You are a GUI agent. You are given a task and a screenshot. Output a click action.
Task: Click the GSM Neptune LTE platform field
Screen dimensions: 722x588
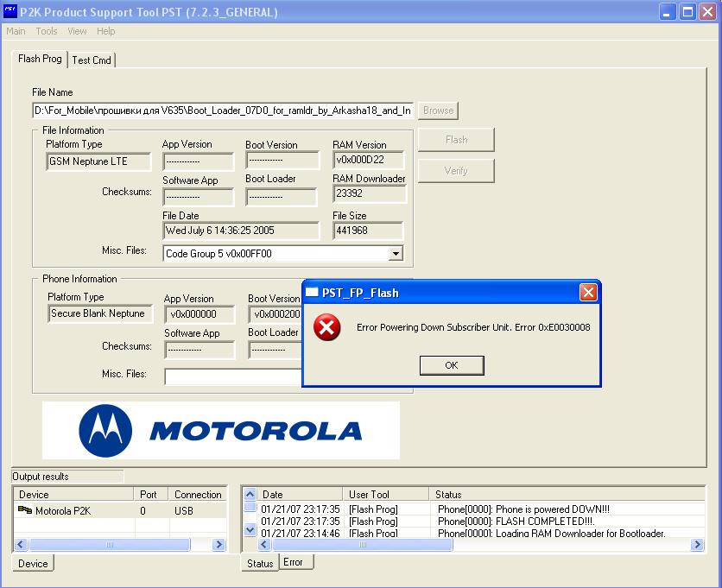coord(98,161)
